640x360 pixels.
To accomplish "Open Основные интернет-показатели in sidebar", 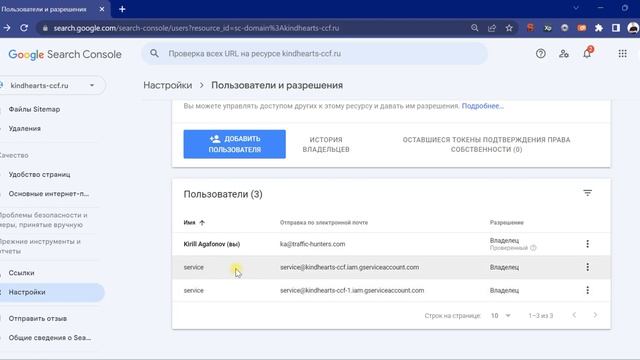I will 49,193.
